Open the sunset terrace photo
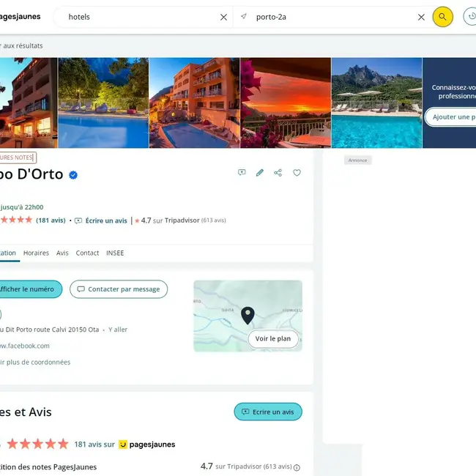This screenshot has height=476, width=476. coord(286,103)
